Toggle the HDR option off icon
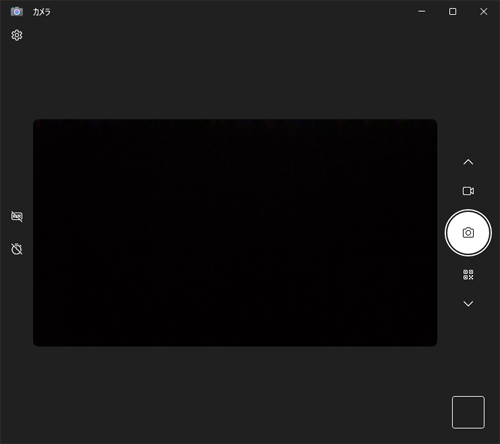Screen dimensions: 500x444 pos(17,216)
